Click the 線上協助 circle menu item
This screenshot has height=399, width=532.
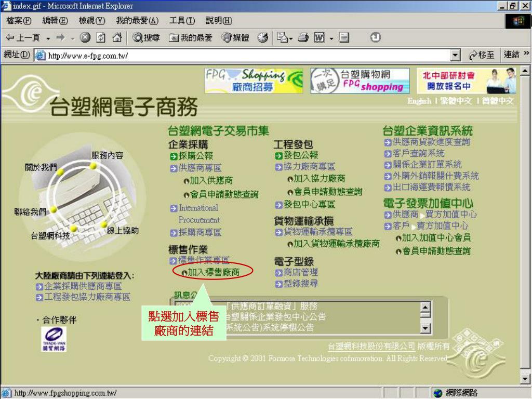pos(123,231)
